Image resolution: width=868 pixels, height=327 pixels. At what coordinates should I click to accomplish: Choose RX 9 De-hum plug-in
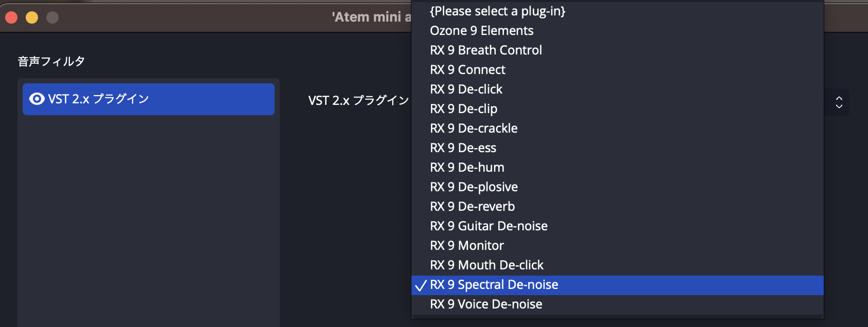[x=467, y=168]
